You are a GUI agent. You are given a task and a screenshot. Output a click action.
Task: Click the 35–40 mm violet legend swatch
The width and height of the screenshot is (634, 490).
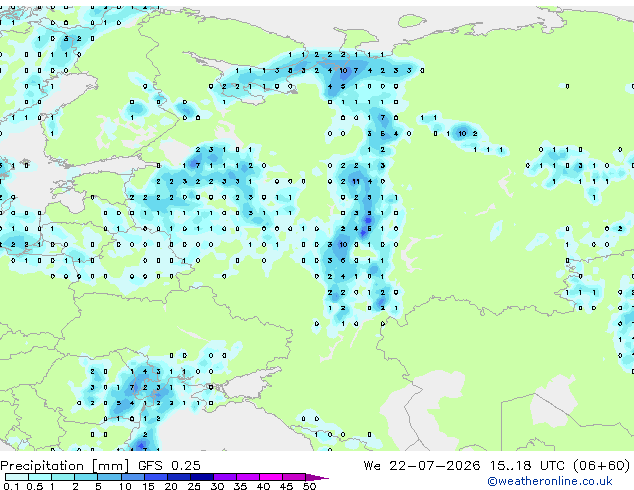(247, 477)
